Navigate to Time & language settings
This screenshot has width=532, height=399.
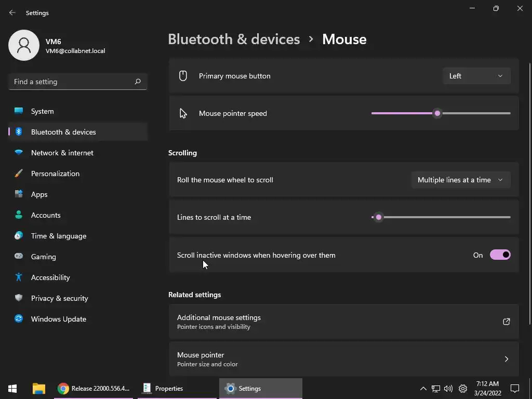point(59,236)
